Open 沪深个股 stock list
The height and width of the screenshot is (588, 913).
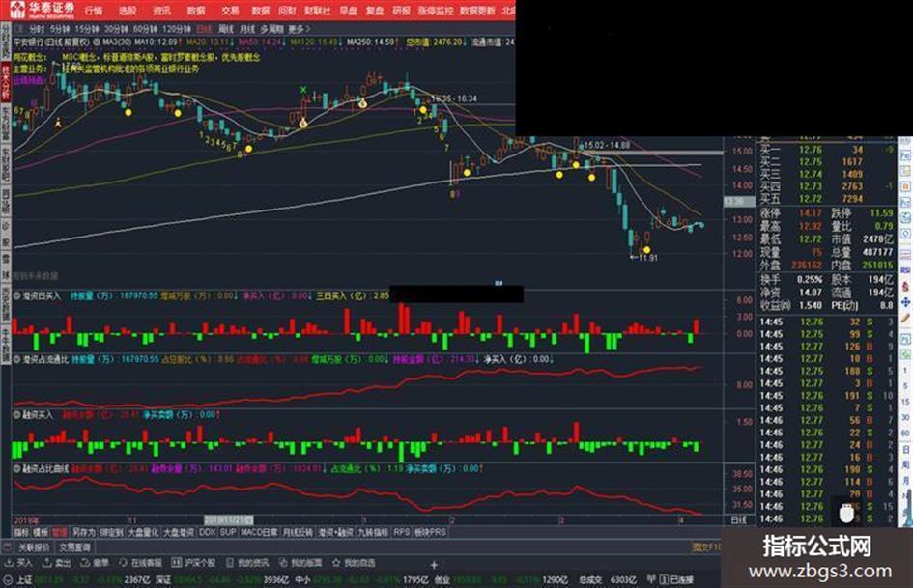point(194,563)
